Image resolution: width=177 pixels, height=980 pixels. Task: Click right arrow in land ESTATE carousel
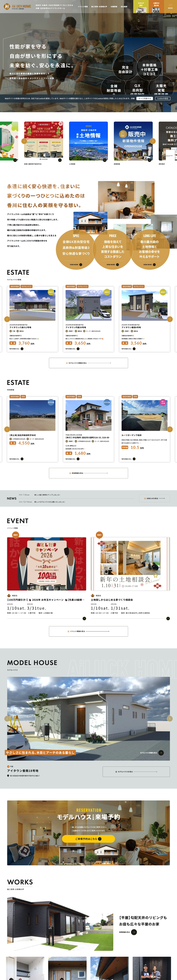[170, 429]
